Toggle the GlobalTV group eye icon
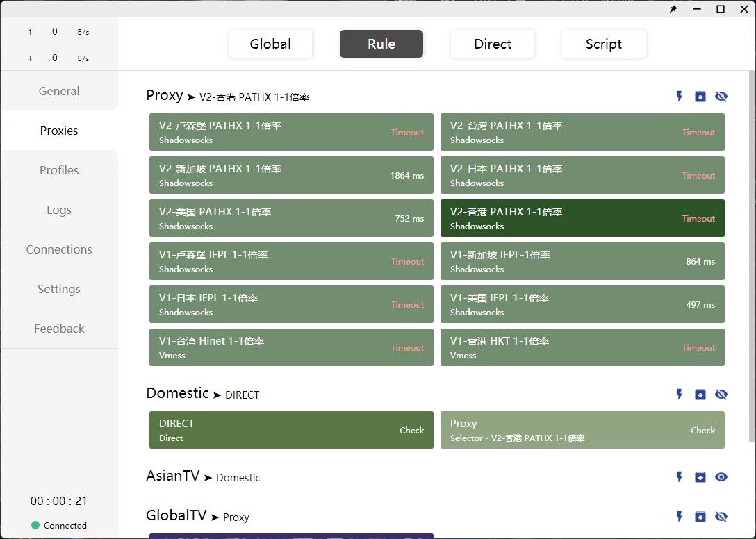756x539 pixels. click(721, 517)
